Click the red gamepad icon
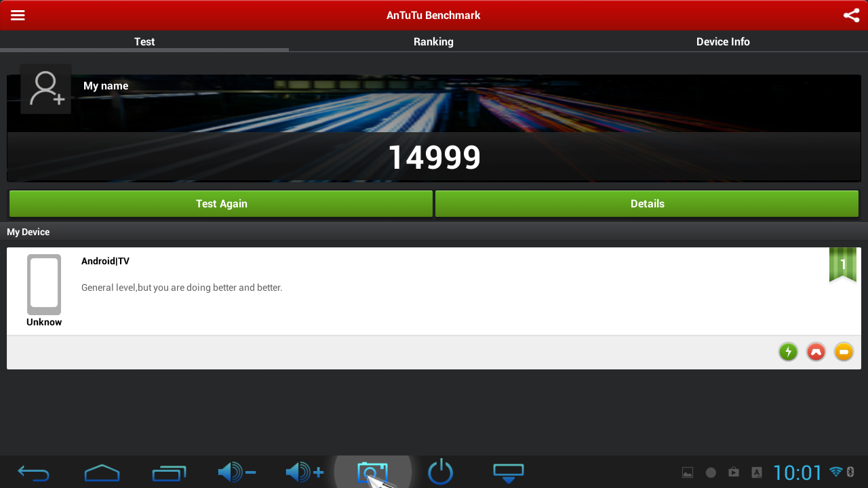Image resolution: width=868 pixels, height=488 pixels. [816, 351]
